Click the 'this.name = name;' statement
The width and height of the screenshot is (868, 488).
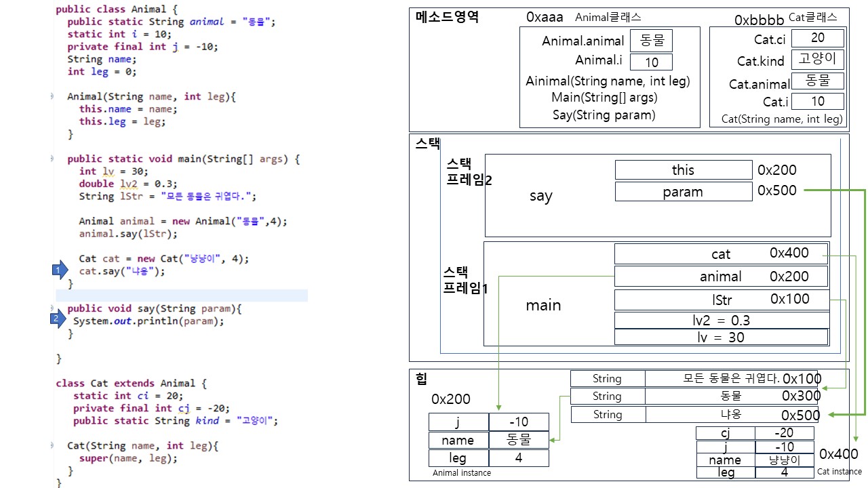point(128,109)
